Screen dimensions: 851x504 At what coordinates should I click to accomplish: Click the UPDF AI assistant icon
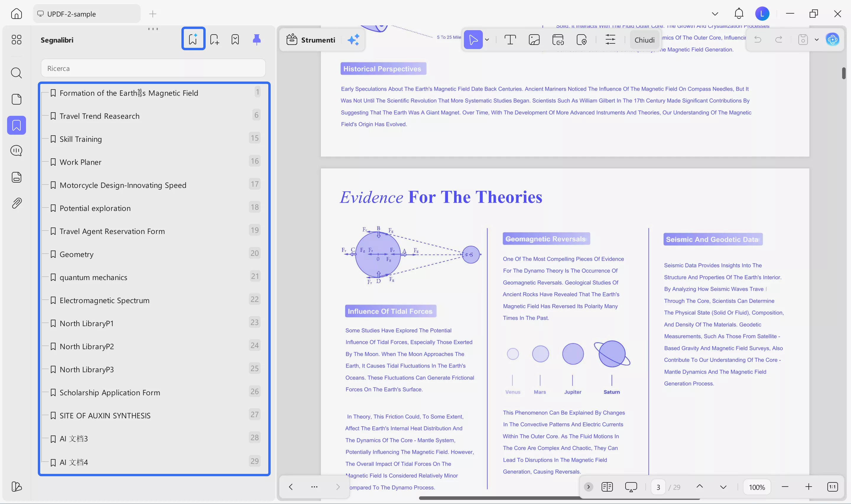point(832,40)
